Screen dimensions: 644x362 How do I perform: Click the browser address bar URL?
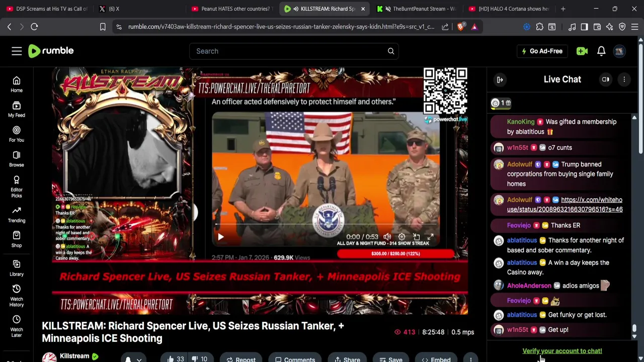point(281,27)
